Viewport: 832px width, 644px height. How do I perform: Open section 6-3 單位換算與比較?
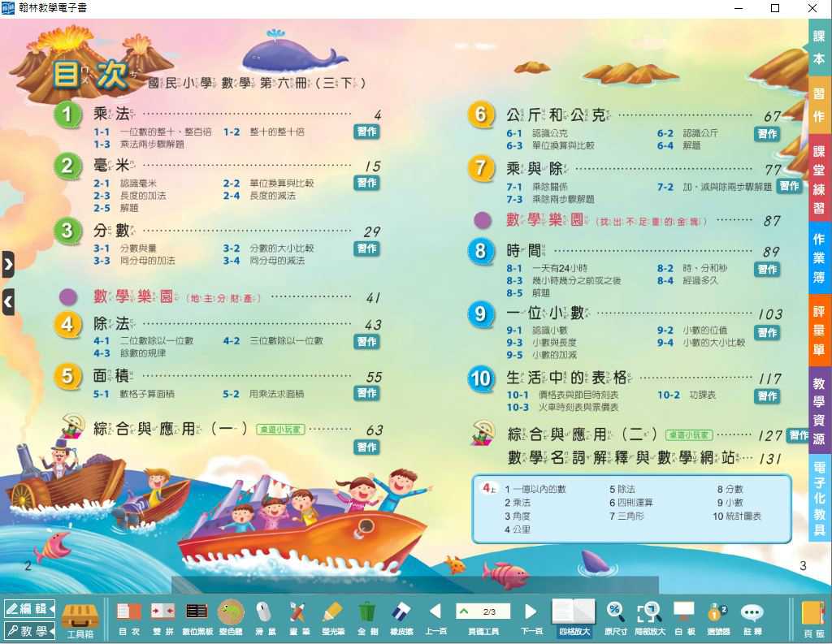[x=550, y=145]
